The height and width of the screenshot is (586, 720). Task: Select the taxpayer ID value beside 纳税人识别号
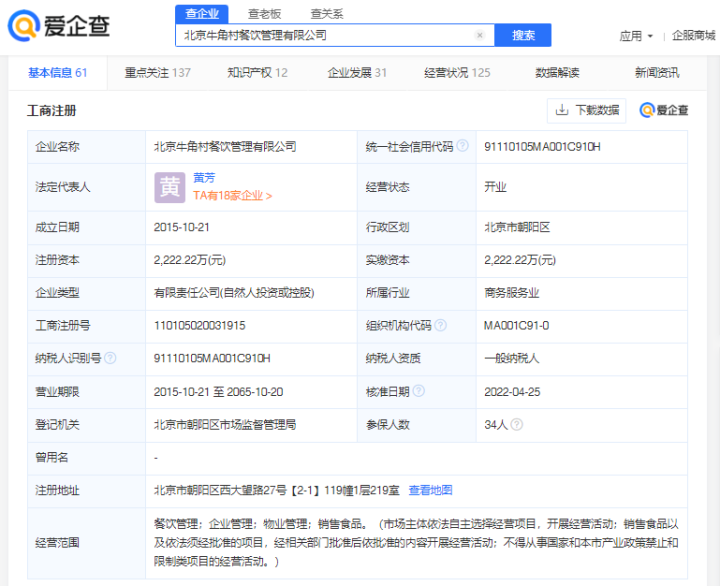(x=212, y=358)
